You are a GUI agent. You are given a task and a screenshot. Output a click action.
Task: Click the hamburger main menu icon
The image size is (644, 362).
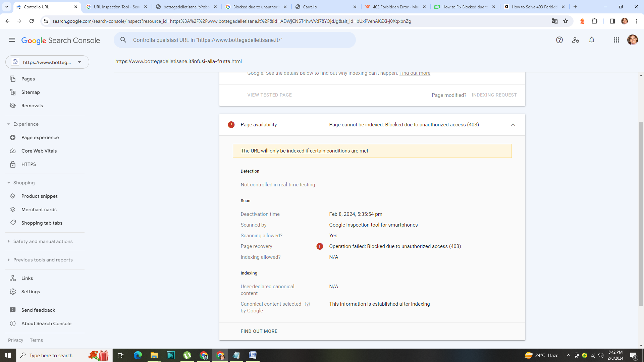[12, 40]
